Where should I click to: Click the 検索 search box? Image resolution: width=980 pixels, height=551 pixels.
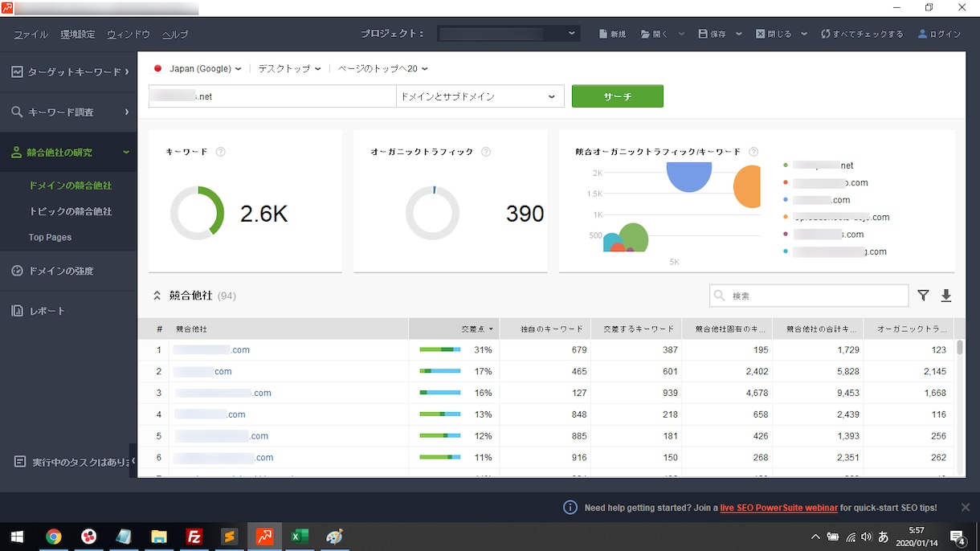[809, 296]
